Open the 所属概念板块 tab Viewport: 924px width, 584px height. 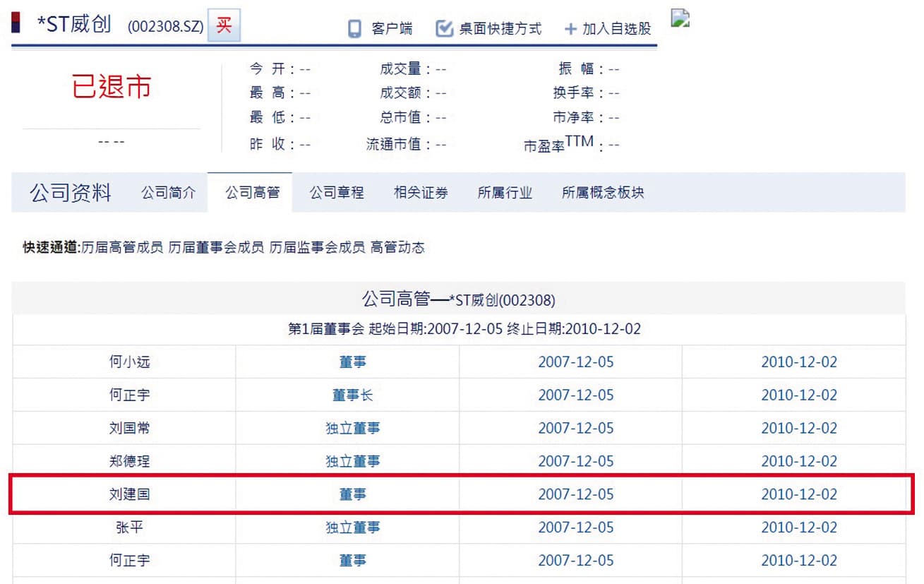(x=603, y=193)
